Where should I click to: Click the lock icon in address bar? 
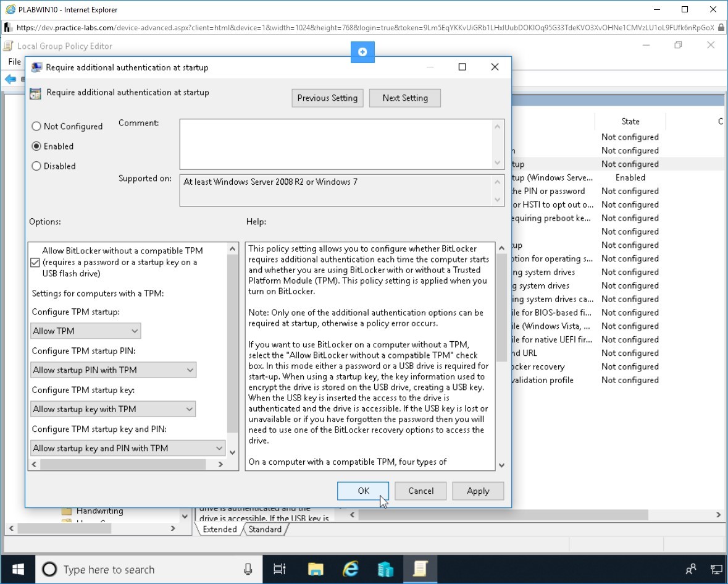click(x=721, y=27)
